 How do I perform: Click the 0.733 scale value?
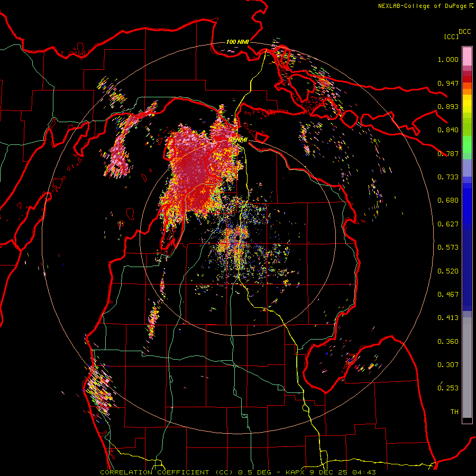tap(448, 177)
